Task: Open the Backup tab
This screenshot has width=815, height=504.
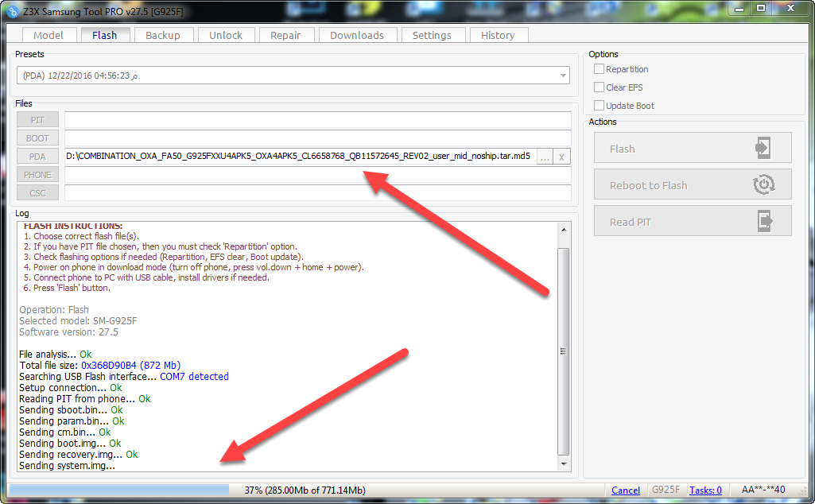Action: [x=163, y=35]
